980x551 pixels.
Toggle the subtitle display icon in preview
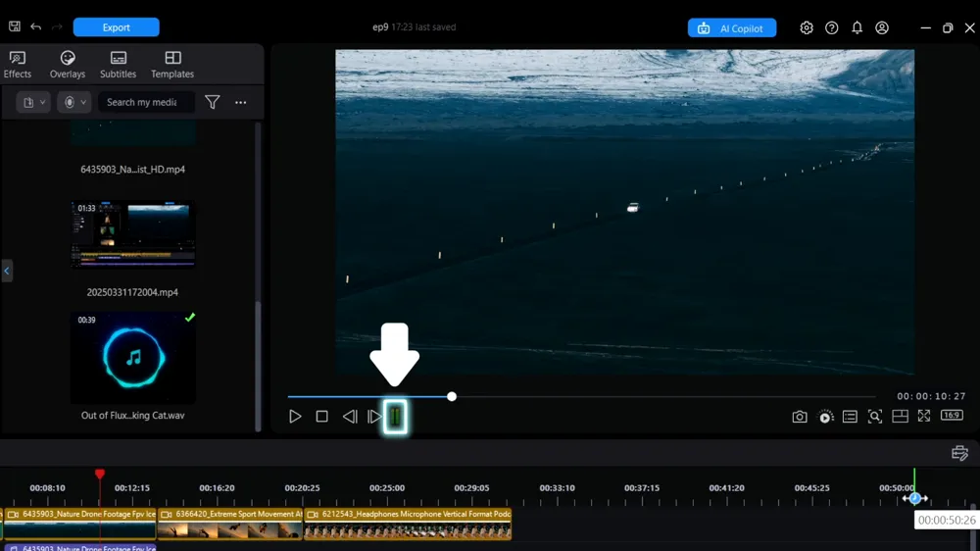click(850, 417)
